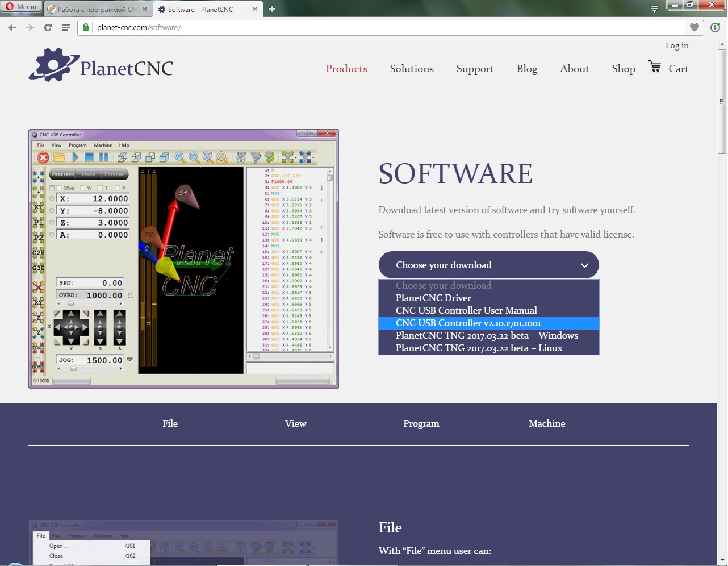
Task: Open the About page
Action: pos(575,69)
